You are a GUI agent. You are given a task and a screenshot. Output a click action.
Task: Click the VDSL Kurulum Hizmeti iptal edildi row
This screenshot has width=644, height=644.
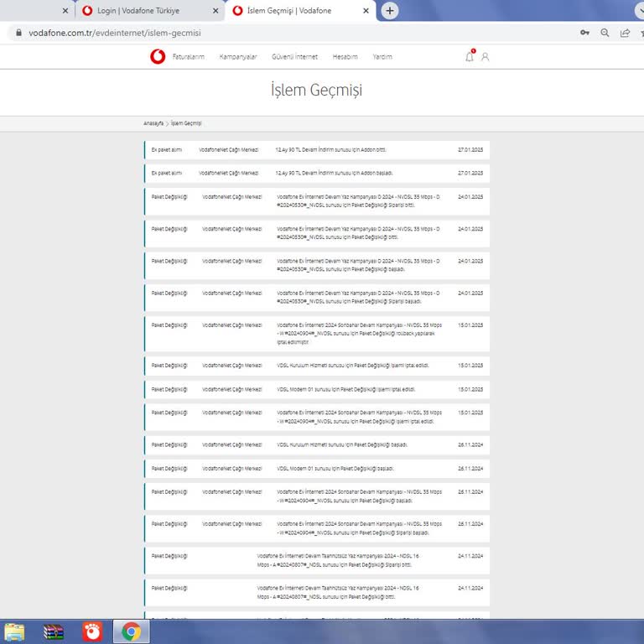pyautogui.click(x=317, y=366)
